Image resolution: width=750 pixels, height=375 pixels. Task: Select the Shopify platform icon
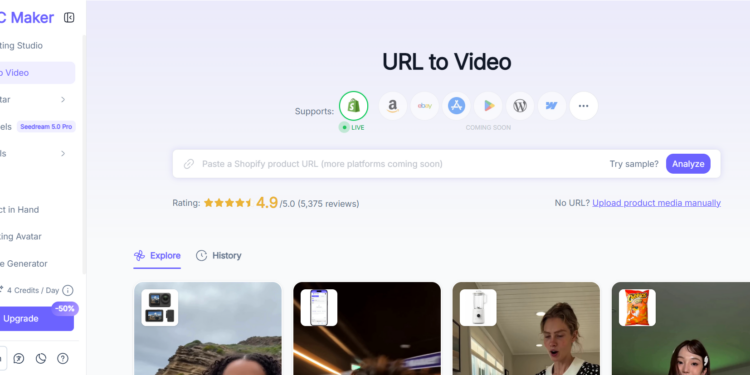coord(353,106)
